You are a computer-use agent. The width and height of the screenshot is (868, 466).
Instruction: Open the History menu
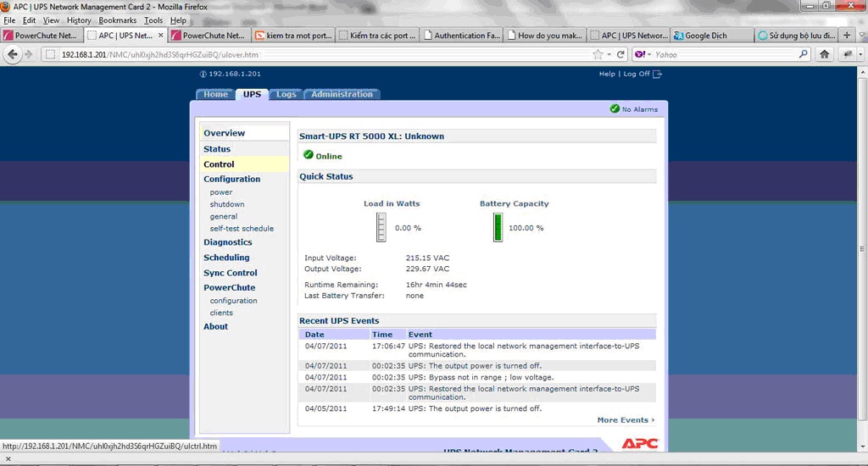coord(79,20)
